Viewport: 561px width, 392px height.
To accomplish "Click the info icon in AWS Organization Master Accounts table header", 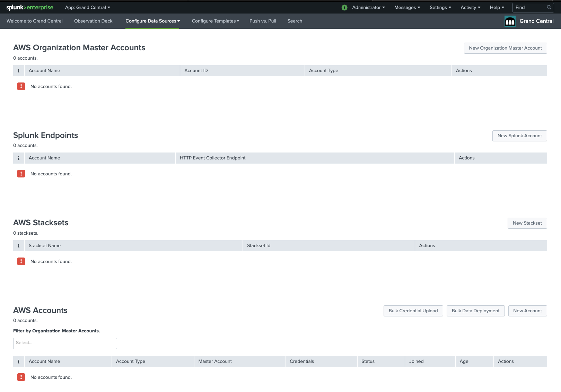I will [19, 71].
